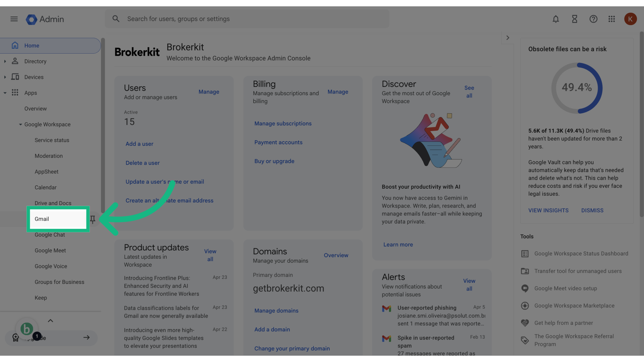Image resolution: width=644 pixels, height=362 pixels.
Task: Click View all in Alerts card
Action: coord(469,285)
